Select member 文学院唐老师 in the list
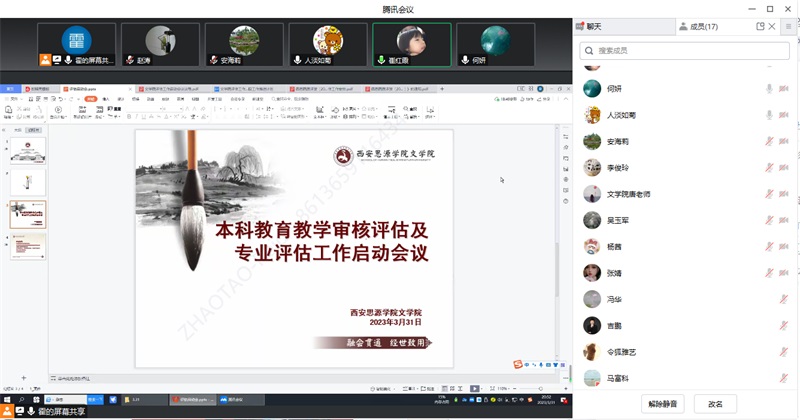This screenshot has width=800, height=420. (x=686, y=194)
